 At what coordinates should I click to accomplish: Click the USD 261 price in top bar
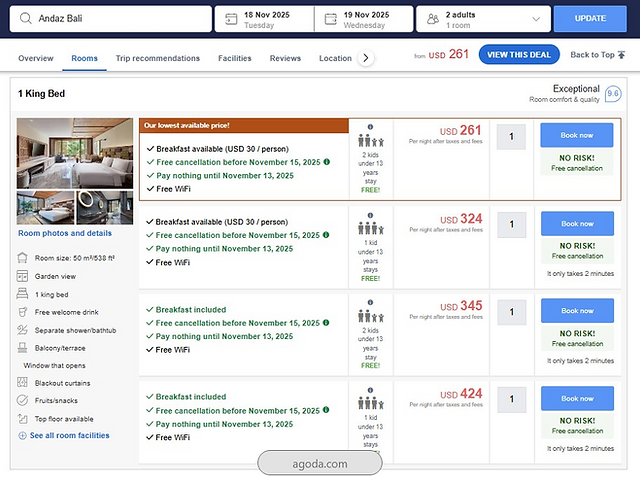pos(448,54)
